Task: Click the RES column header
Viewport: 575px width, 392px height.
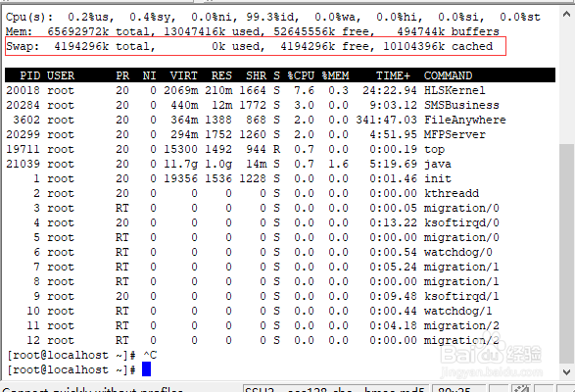Action: pyautogui.click(x=221, y=75)
